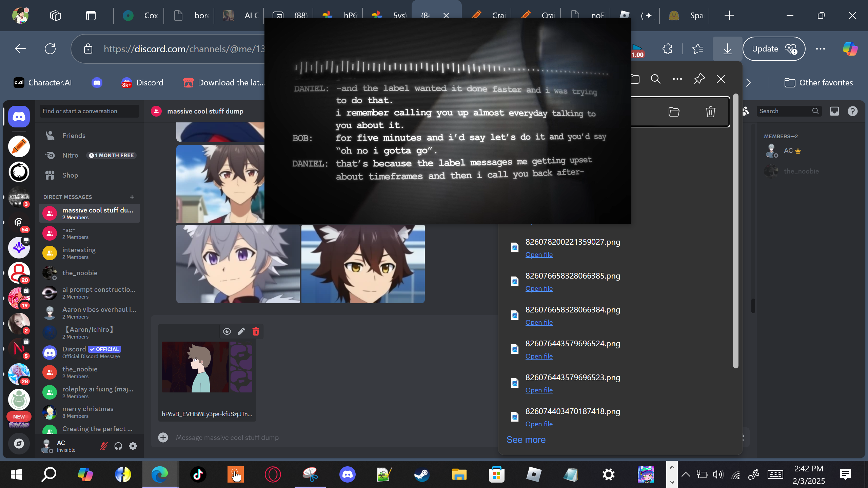Open Discord direct messages home icon

[19, 117]
